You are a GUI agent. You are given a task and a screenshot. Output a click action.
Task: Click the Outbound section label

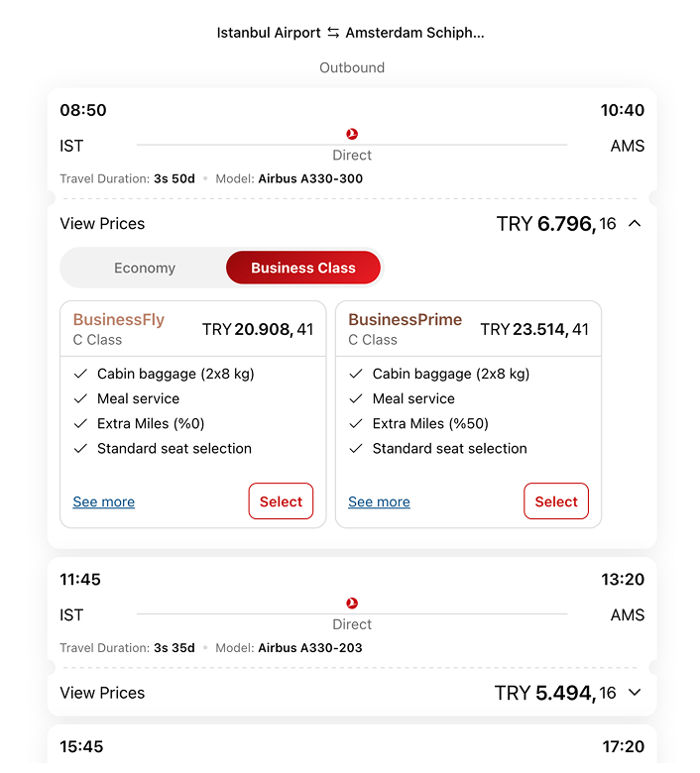(352, 67)
